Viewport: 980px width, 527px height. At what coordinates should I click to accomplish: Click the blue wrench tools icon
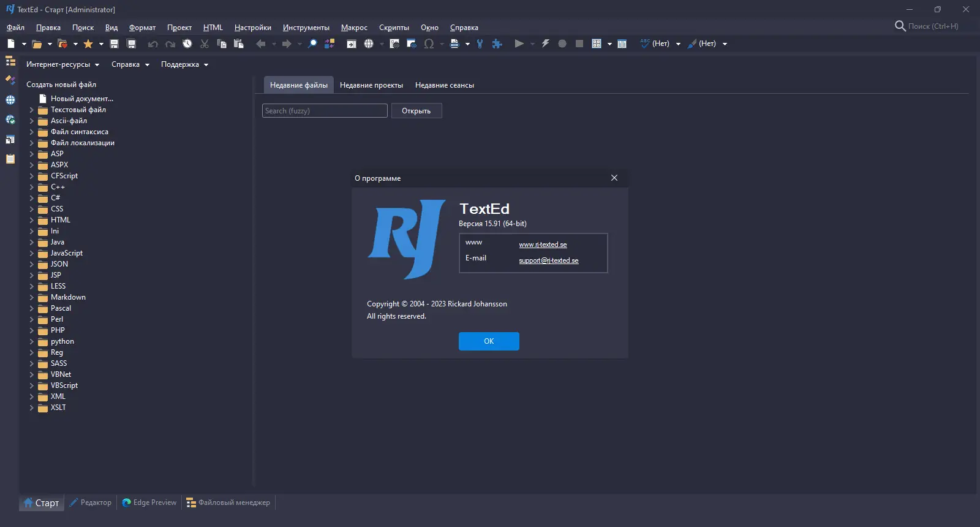coord(480,44)
